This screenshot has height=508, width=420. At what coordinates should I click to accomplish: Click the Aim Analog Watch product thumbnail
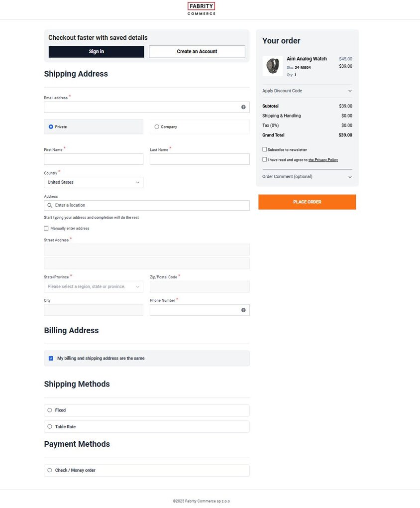pos(273,65)
